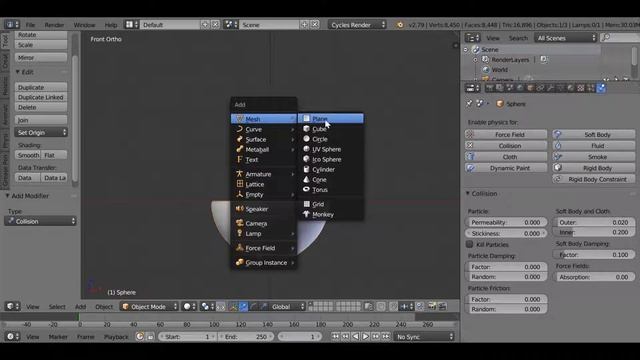Expand the Force Field submenu

tap(264, 248)
